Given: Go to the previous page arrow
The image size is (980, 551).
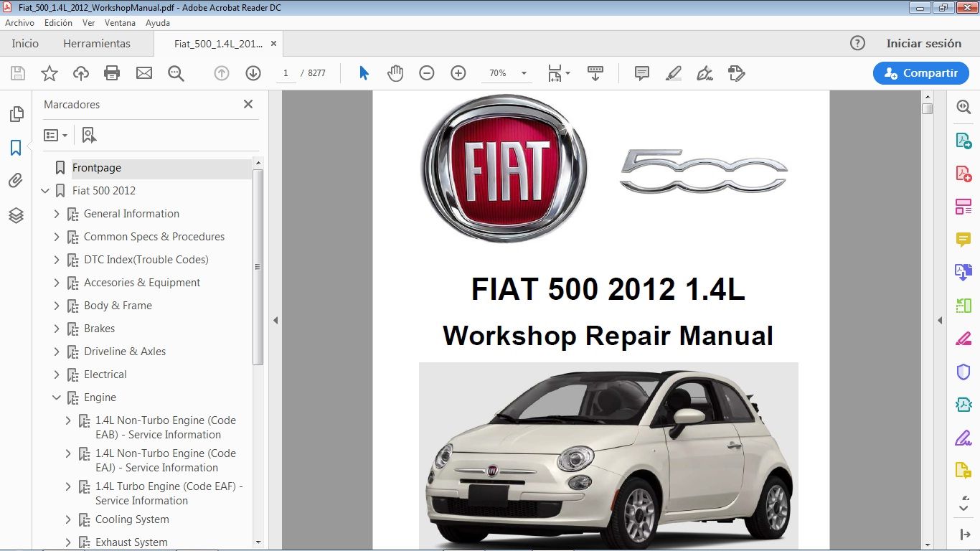Looking at the screenshot, I should tap(222, 73).
